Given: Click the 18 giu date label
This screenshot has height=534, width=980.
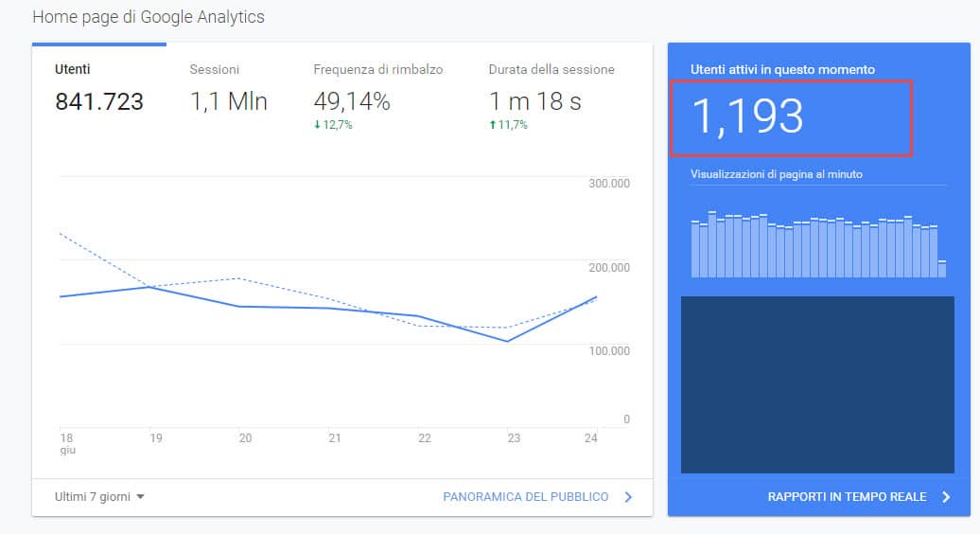Looking at the screenshot, I should point(67,443).
